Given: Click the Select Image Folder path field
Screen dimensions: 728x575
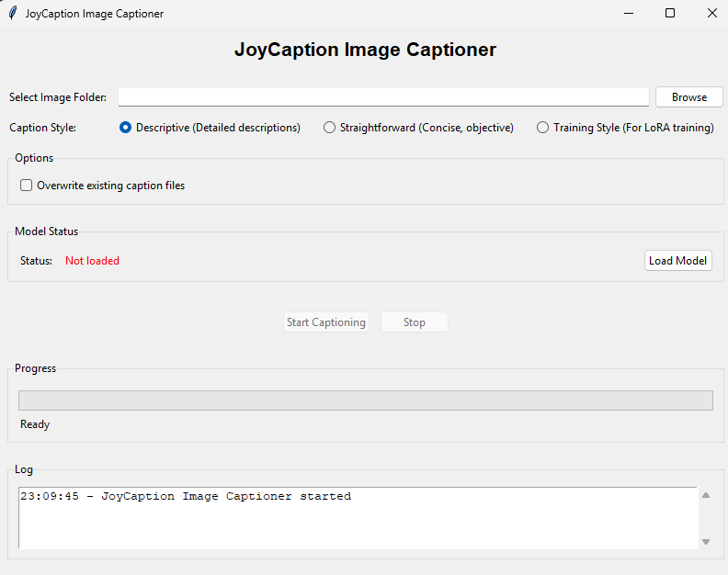Looking at the screenshot, I should point(383,97).
